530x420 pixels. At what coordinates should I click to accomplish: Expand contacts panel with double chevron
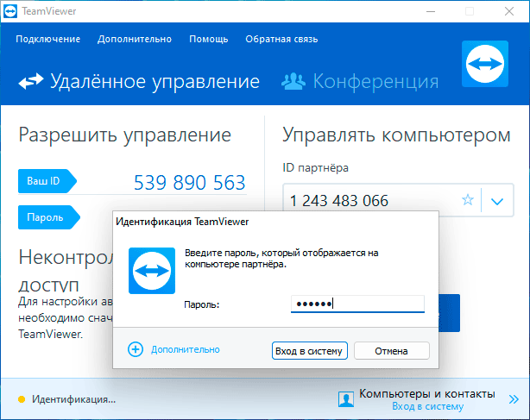tap(514, 399)
